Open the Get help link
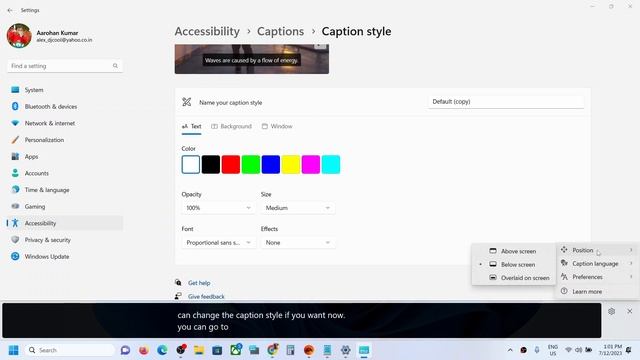Viewport: 640px width, 360px height. click(x=199, y=283)
